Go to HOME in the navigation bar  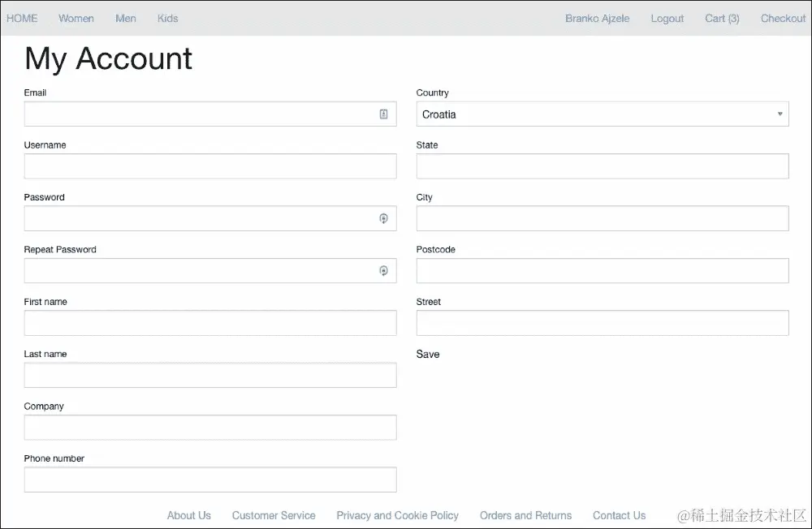click(x=22, y=19)
